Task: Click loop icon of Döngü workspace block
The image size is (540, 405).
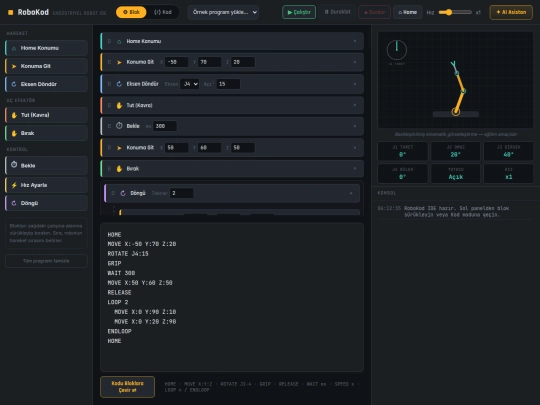Action: point(123,193)
